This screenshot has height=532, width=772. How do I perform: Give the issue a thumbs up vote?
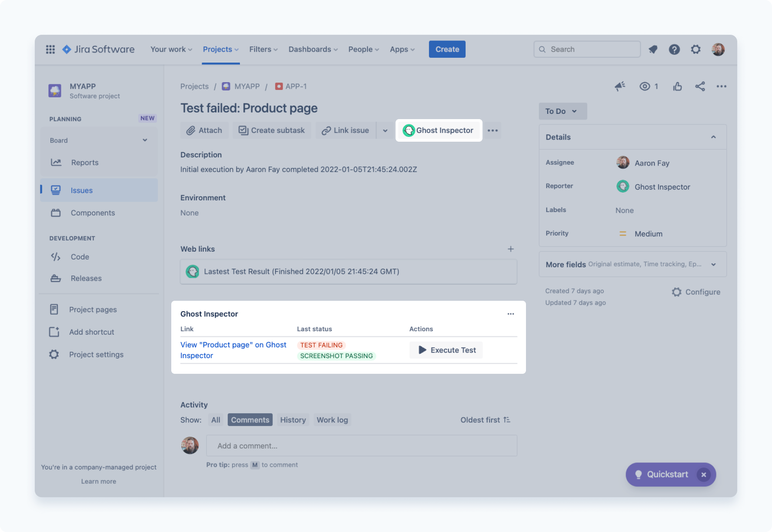[x=677, y=86]
